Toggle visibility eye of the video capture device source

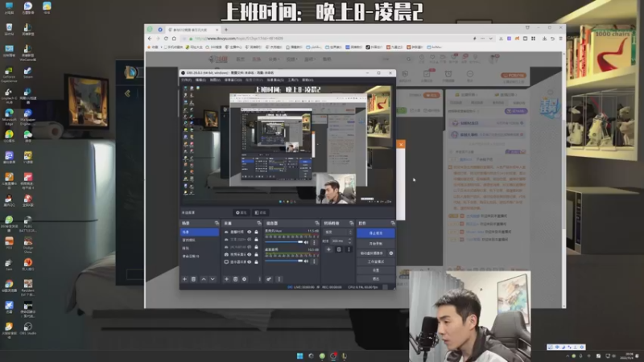point(250,254)
